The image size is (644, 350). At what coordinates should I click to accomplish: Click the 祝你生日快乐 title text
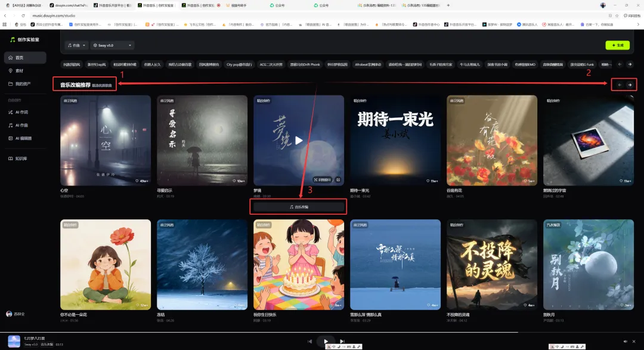coord(265,315)
